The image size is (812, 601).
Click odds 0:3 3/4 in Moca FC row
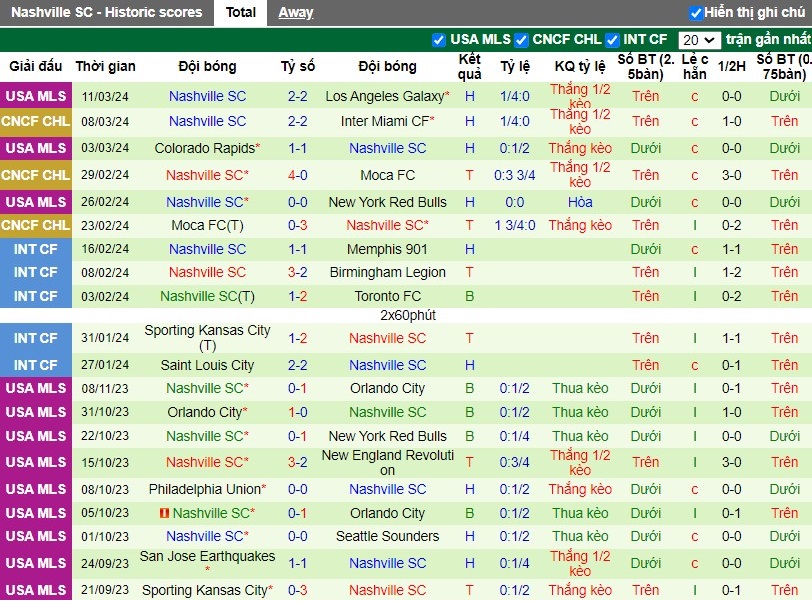(x=515, y=175)
